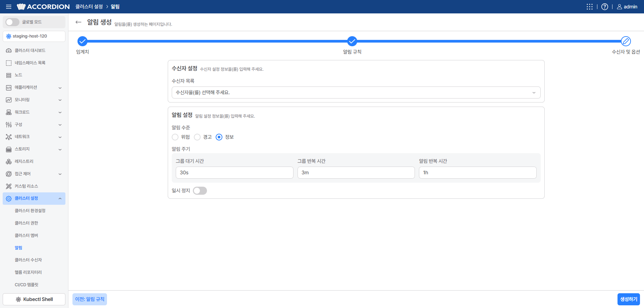Click 클러스터 설정 breadcrumb link
Screen dimensions: 644x308
point(89,7)
